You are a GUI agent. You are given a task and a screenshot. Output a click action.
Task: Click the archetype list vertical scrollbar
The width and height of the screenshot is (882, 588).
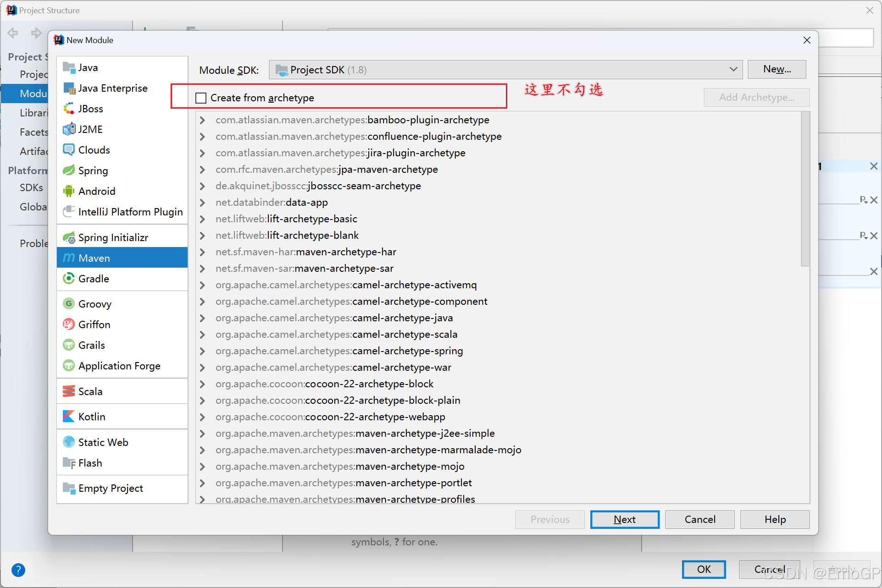805,189
